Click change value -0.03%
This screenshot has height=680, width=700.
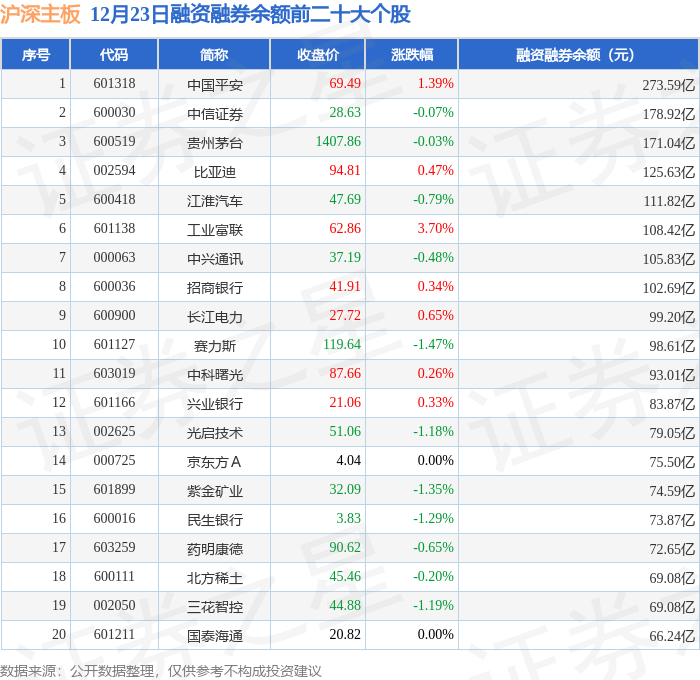click(433, 142)
